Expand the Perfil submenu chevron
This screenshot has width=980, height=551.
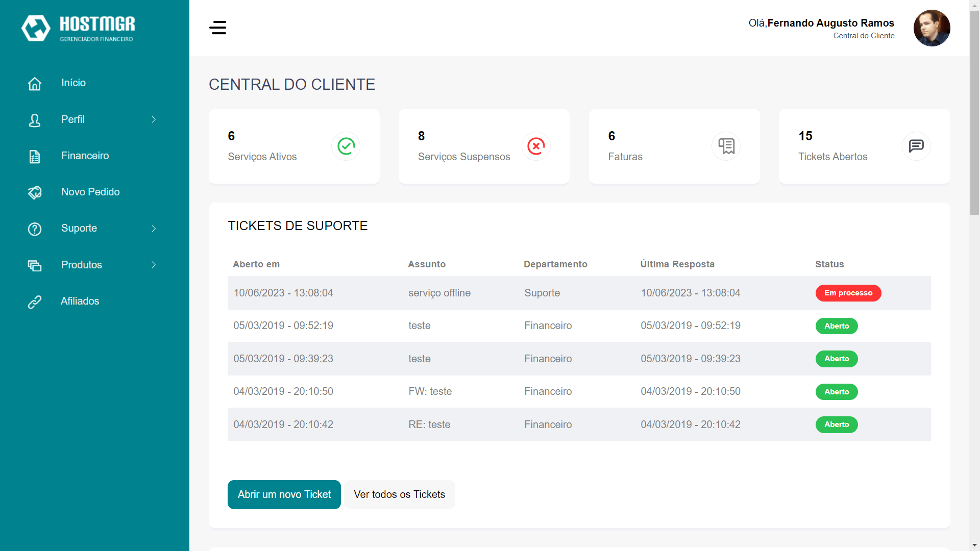tap(154, 119)
